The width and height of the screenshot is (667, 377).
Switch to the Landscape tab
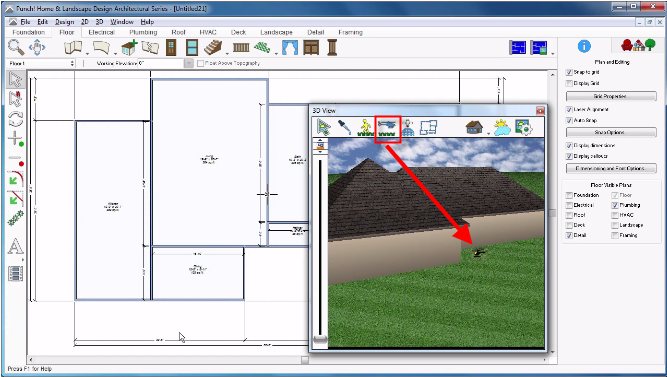pos(276,32)
